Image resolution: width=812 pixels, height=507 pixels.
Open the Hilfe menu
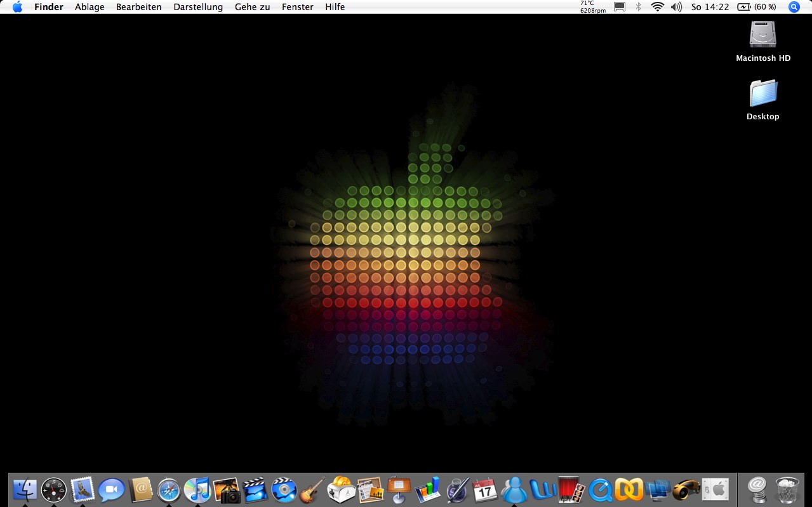(x=335, y=7)
